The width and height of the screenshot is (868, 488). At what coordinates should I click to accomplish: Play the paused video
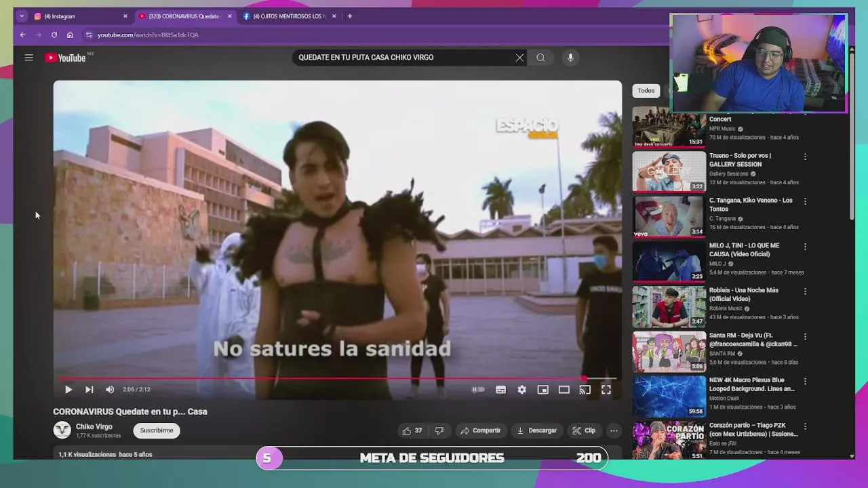pos(68,390)
